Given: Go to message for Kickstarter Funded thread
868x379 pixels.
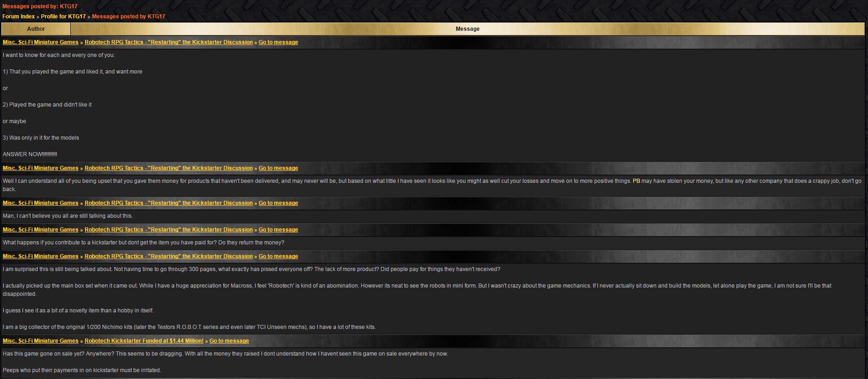Looking at the screenshot, I should pos(229,341).
